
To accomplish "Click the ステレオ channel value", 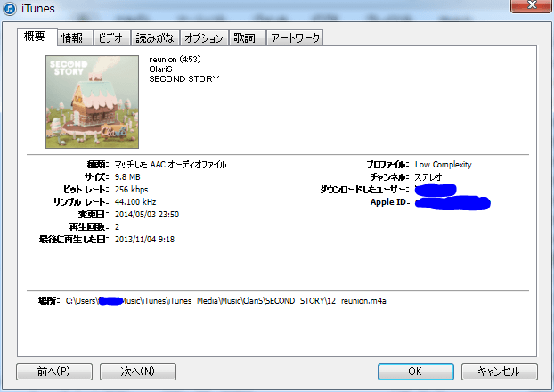I will 428,177.
